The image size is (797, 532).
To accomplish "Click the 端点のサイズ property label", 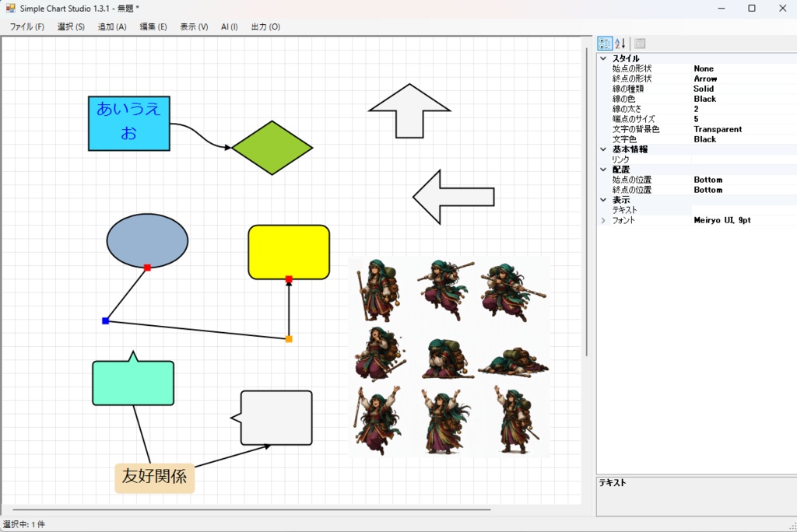I will tap(634, 119).
